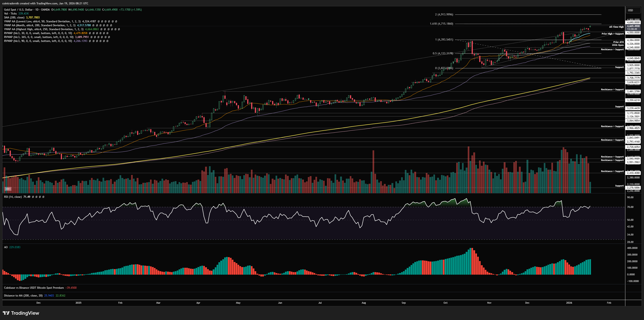This screenshot has width=644, height=320.
Task: Select the RVWAP hlc3 90 legend line
Action: [x=38, y=41]
